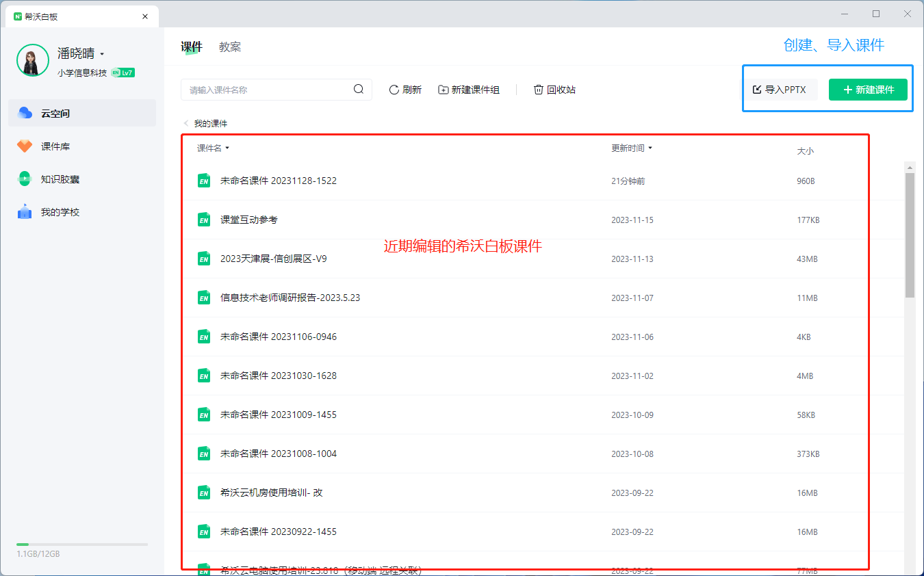Screen dimensions: 924x576
Task: Select the 希沃白板 window tab
Action: pyautogui.click(x=81, y=16)
